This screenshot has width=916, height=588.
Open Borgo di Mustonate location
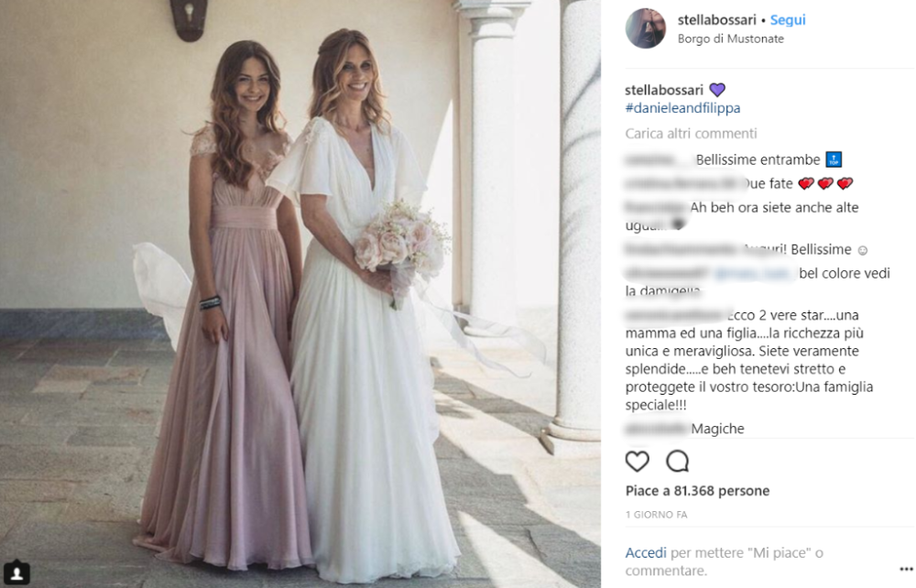(x=730, y=38)
